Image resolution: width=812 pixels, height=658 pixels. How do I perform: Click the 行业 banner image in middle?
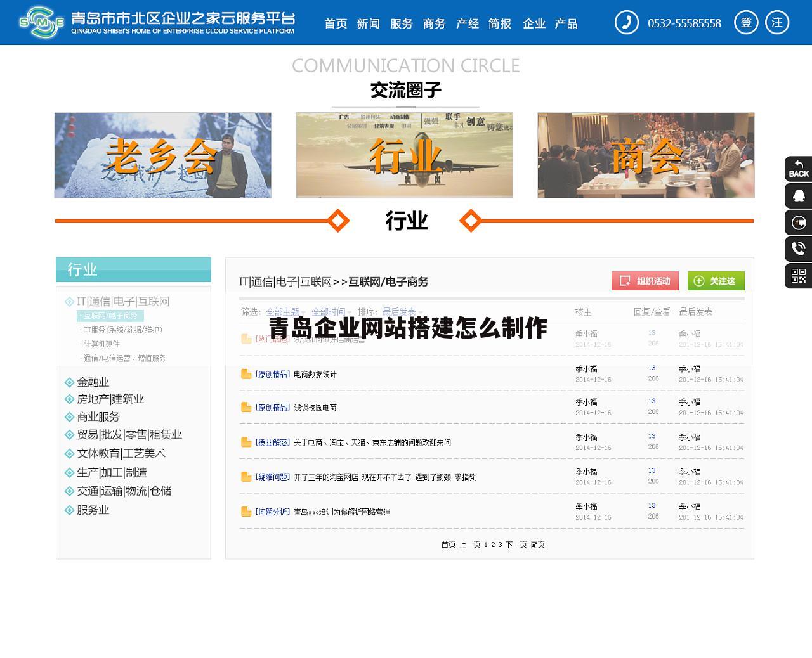point(404,155)
